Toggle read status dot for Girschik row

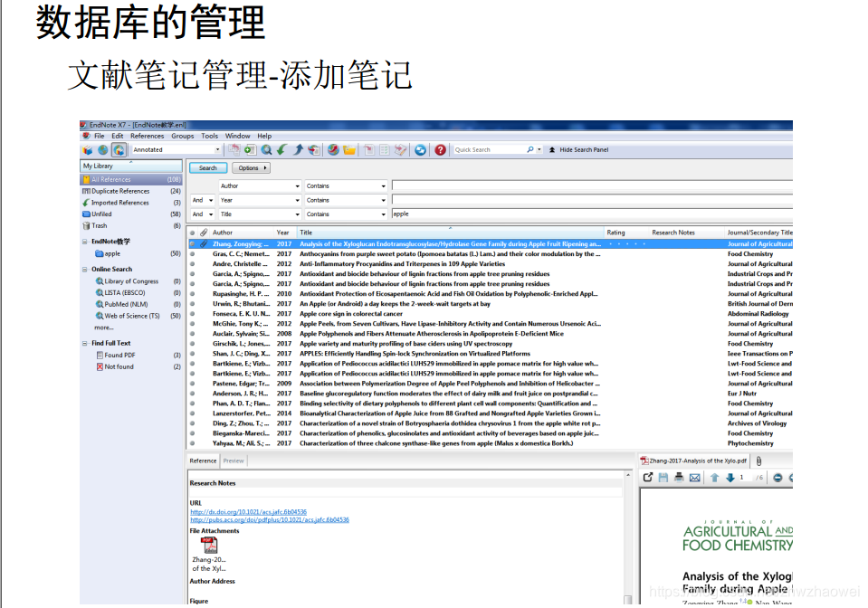pyautogui.click(x=193, y=344)
